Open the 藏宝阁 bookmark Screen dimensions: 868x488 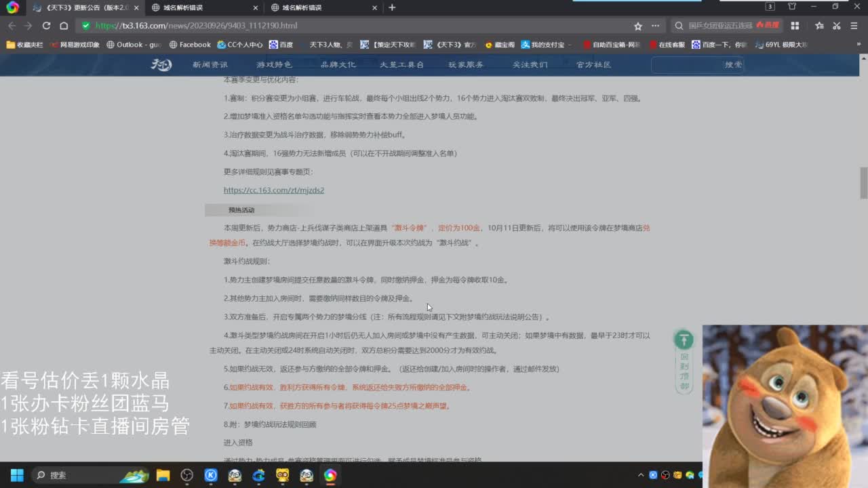[499, 45]
